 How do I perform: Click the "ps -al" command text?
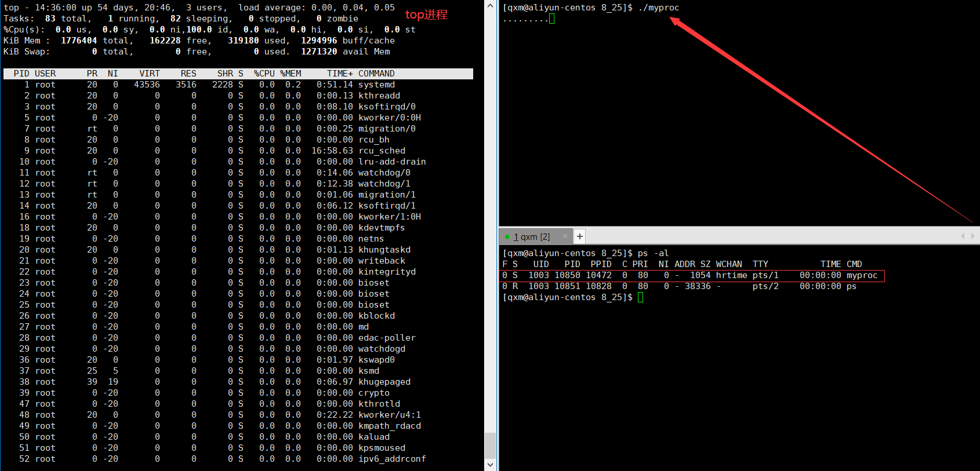click(653, 253)
